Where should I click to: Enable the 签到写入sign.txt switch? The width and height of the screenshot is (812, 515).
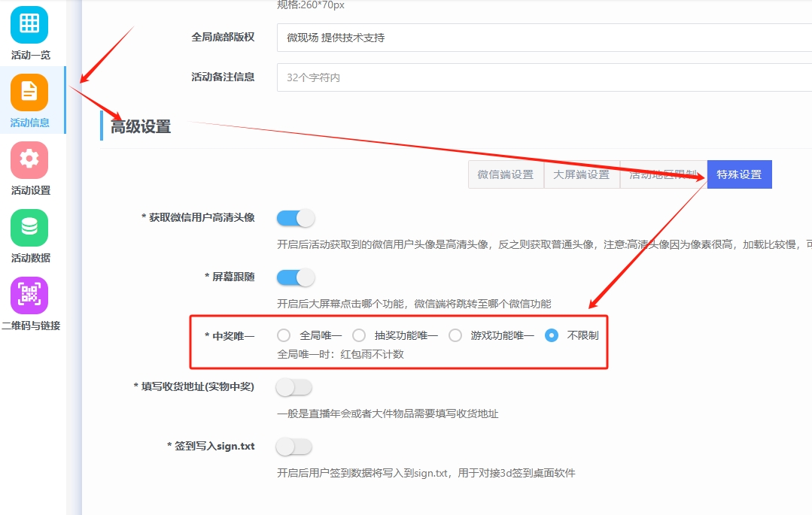293,447
